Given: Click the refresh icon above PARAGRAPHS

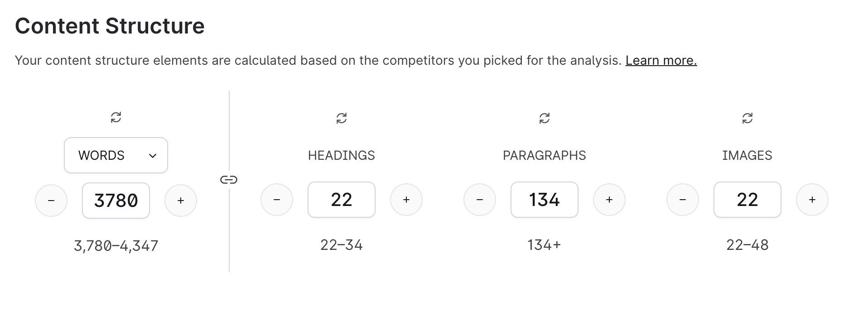Looking at the screenshot, I should (x=544, y=118).
